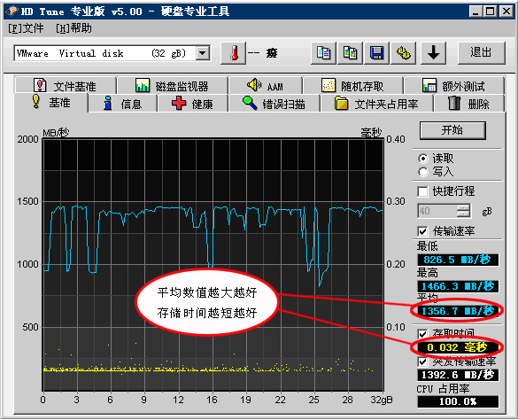Click the blue floppy disk save icon
This screenshot has width=518, height=420.
376,53
